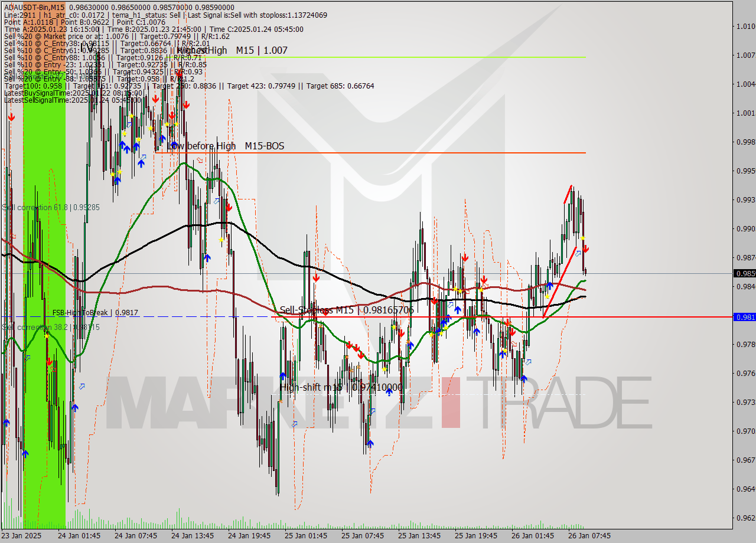Select the HighestHigh M15 | 1.007 label
Viewport: 756px width, 543px height.
tap(232, 50)
